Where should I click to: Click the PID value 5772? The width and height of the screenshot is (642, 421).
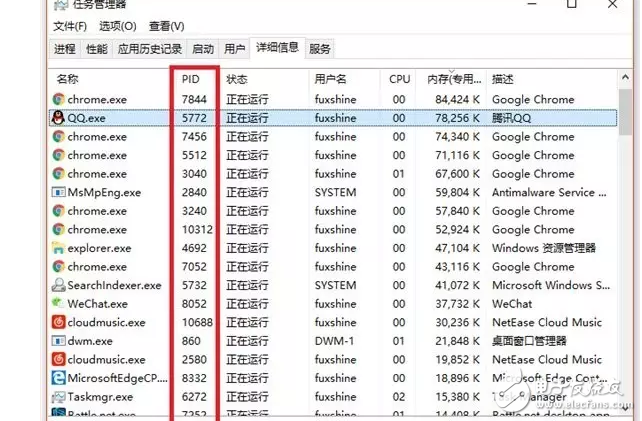click(194, 118)
